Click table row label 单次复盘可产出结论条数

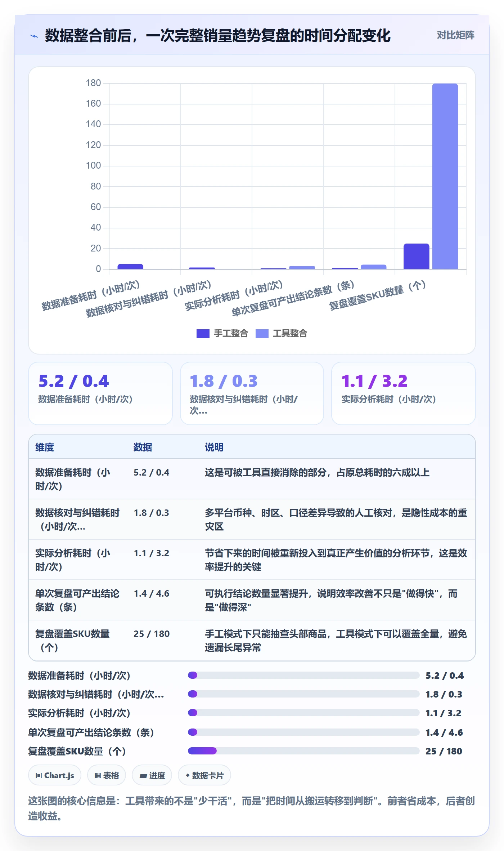(x=77, y=600)
